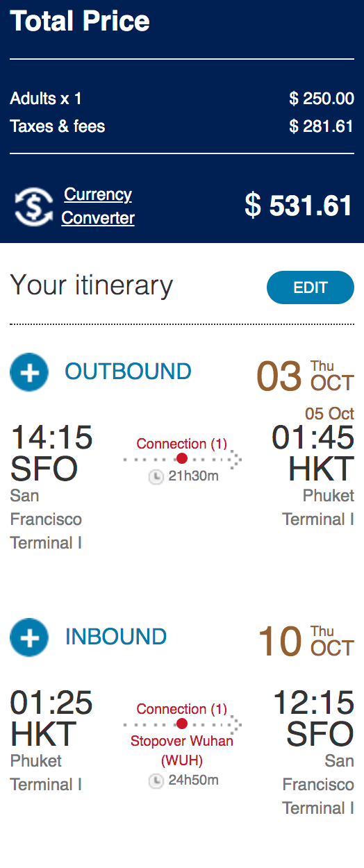
Task: Click clock icon beside 21h30m duration
Action: pyautogui.click(x=156, y=476)
